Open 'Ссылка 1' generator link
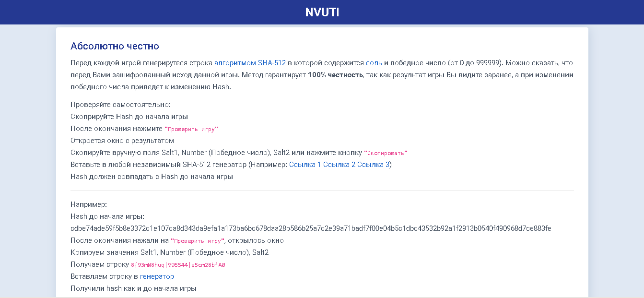This screenshot has height=298, width=644. click(x=305, y=165)
